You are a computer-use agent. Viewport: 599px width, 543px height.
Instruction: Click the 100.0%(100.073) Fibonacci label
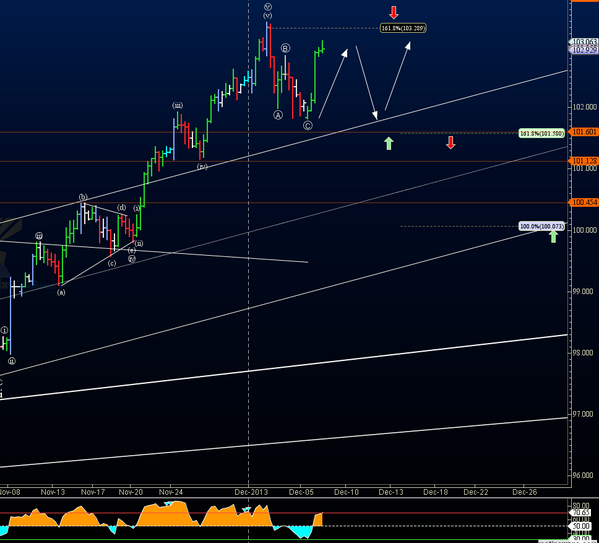[542, 227]
